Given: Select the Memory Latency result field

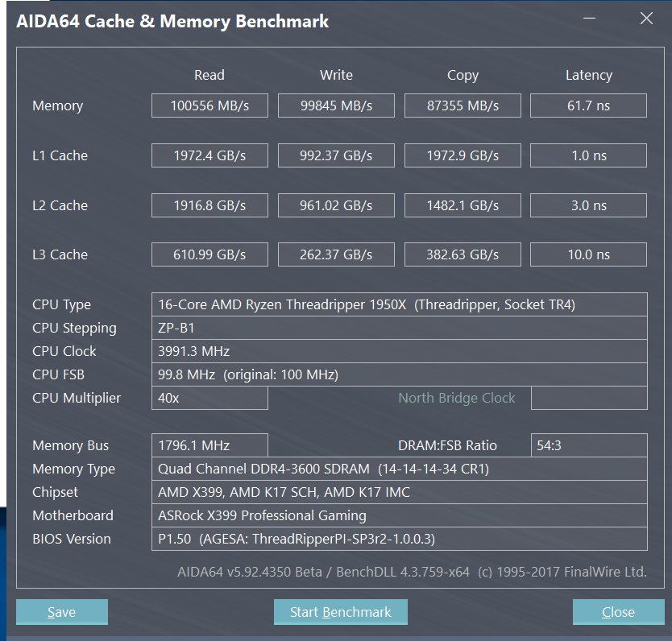Looking at the screenshot, I should 588,105.
